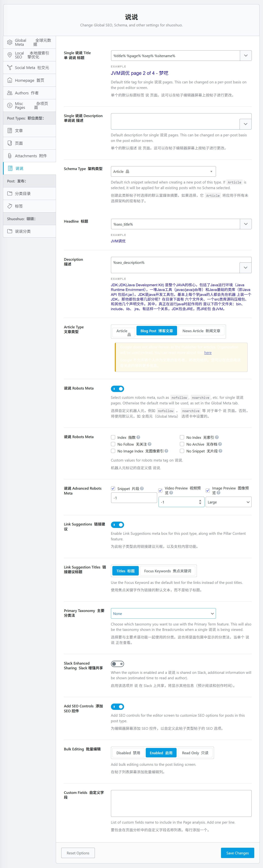Open help icon next to No Follow
263x868 pixels.
point(150,444)
